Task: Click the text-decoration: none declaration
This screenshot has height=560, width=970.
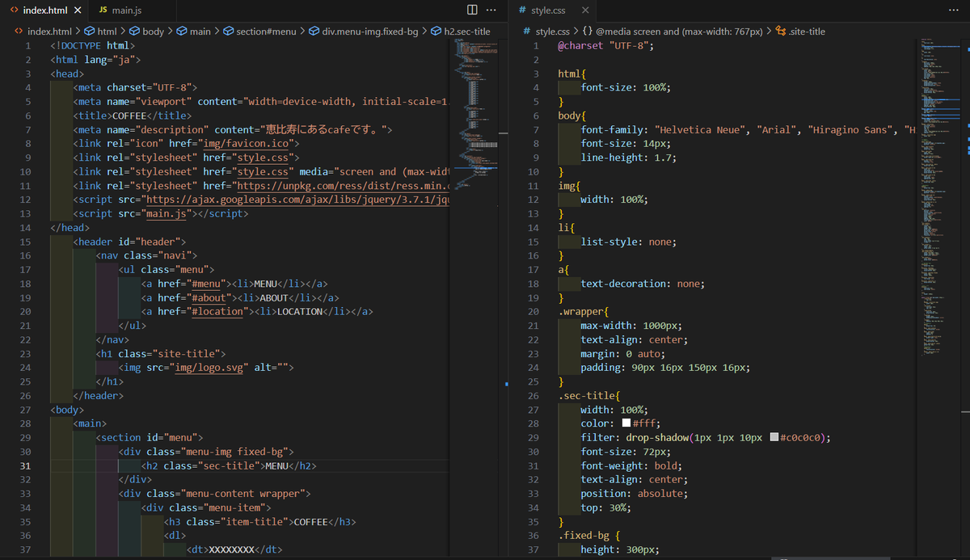Action: tap(643, 284)
